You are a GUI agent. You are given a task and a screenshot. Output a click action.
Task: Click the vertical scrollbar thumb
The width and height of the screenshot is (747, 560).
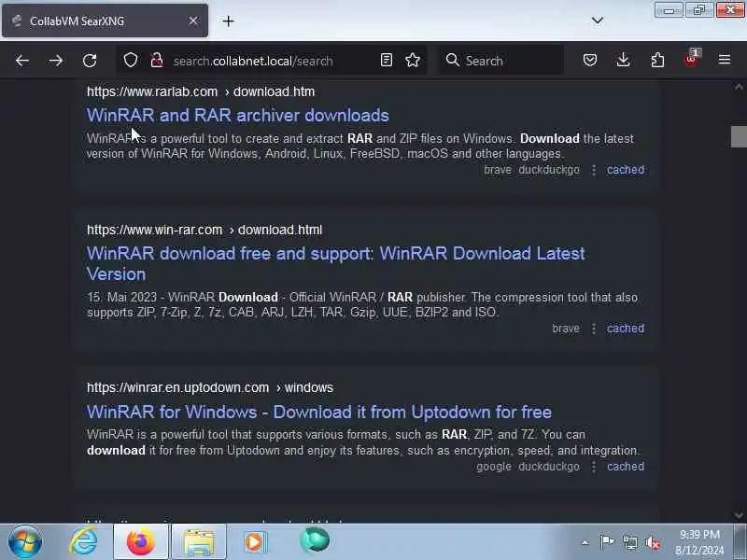pos(739,136)
